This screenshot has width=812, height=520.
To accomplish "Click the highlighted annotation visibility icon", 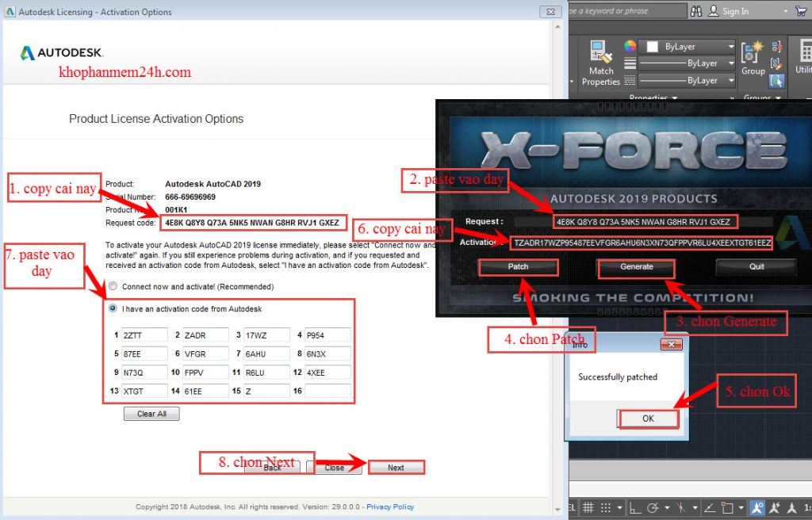I will tap(757, 507).
